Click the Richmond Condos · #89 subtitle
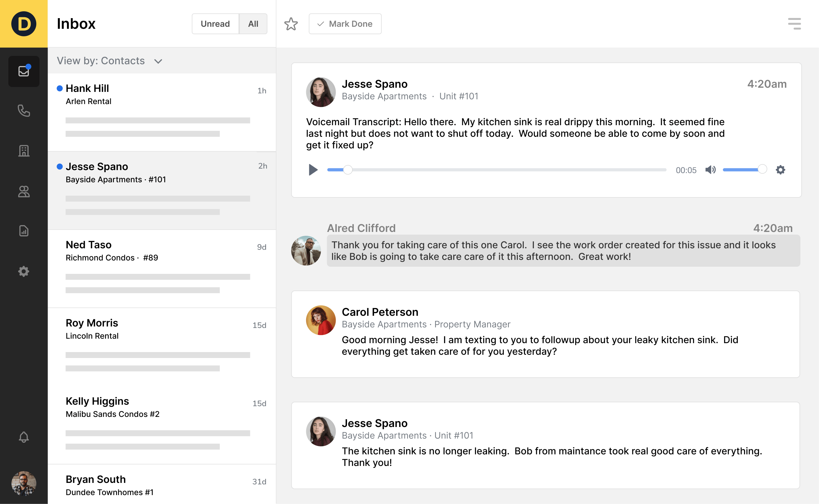 tap(112, 258)
